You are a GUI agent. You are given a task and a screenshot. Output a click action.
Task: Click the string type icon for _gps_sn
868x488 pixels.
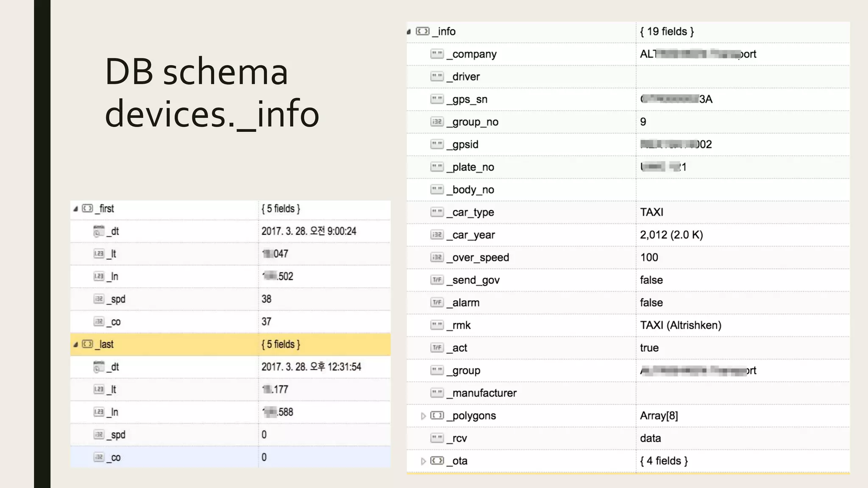click(437, 99)
